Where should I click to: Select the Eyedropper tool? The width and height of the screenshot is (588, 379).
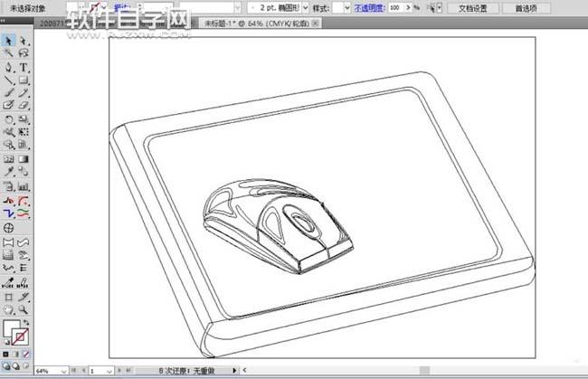click(8, 172)
